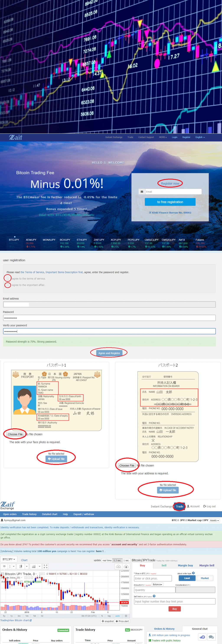Switch to the General chat tab
222x644 pixels.
[x=200, y=628]
